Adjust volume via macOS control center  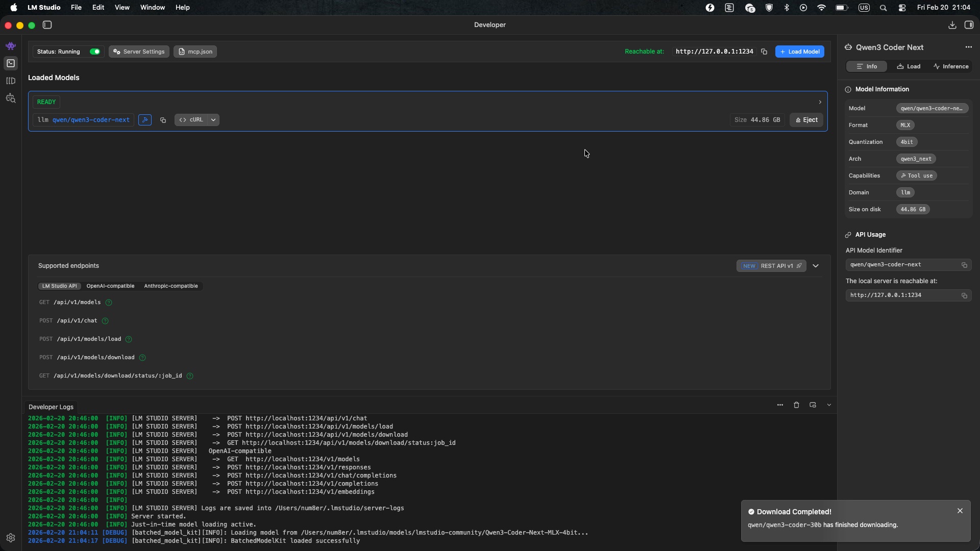901,8
